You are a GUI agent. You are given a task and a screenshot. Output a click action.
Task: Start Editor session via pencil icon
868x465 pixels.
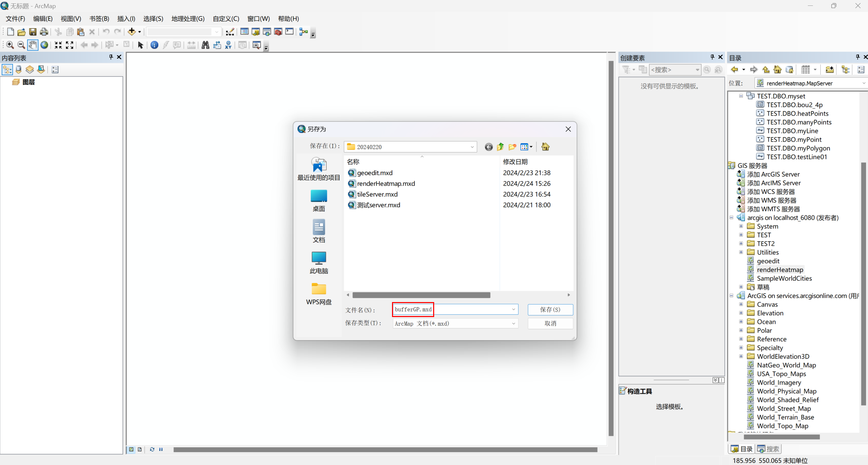[x=229, y=32]
